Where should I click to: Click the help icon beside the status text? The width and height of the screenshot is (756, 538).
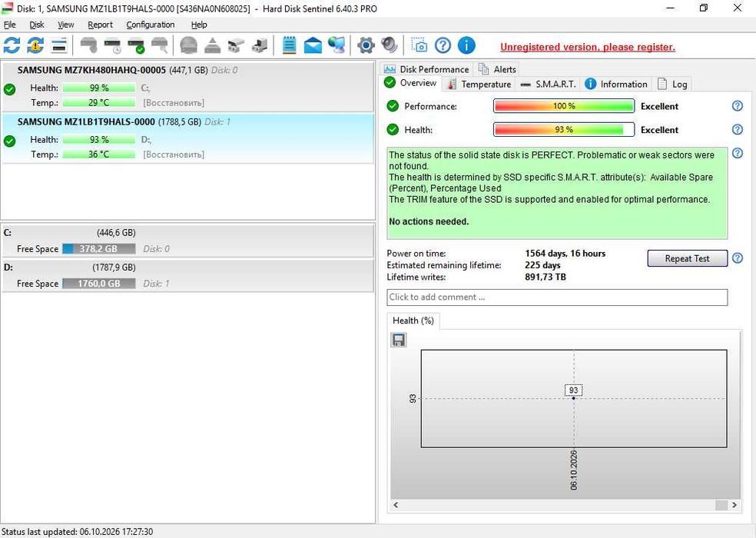pos(738,154)
